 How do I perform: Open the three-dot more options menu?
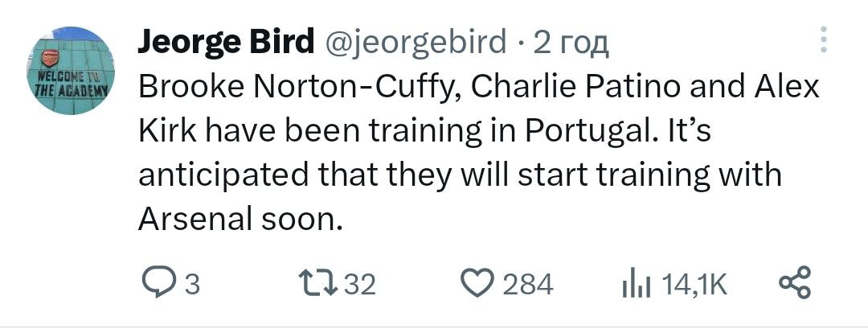(x=821, y=40)
